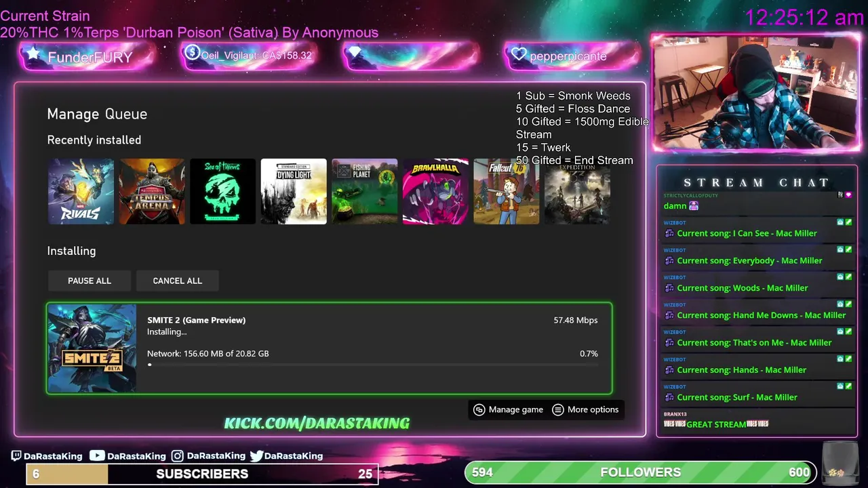868x488 pixels.
Task: Click chat message Surf - Mac Miller
Action: point(737,397)
